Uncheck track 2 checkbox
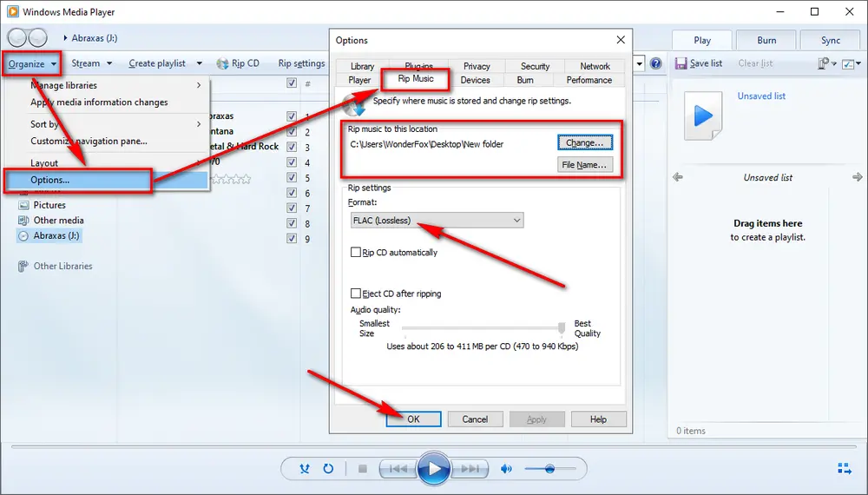868x495 pixels. click(292, 132)
